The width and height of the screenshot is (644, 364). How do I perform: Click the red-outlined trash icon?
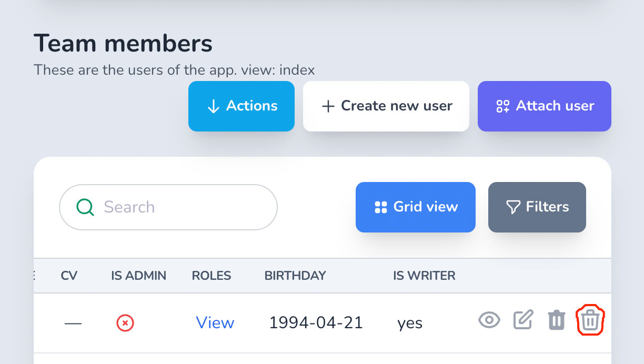click(x=591, y=320)
